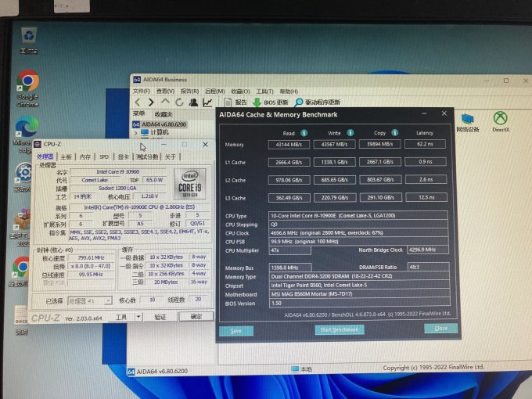
Task: Click the 驱动程序更新 toolbar button
Action: [318, 102]
